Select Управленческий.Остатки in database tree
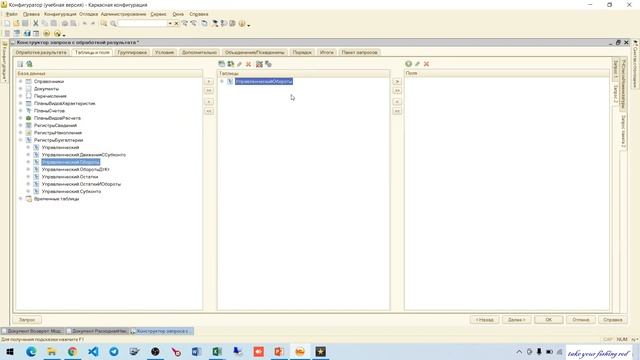The width and height of the screenshot is (640, 360). (70, 177)
